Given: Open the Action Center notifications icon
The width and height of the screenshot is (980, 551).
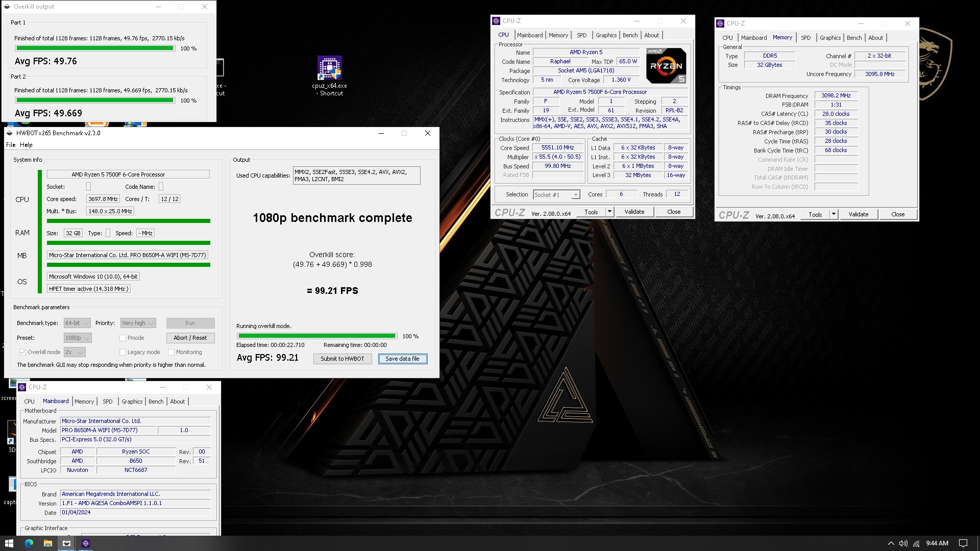Looking at the screenshot, I should [x=963, y=543].
